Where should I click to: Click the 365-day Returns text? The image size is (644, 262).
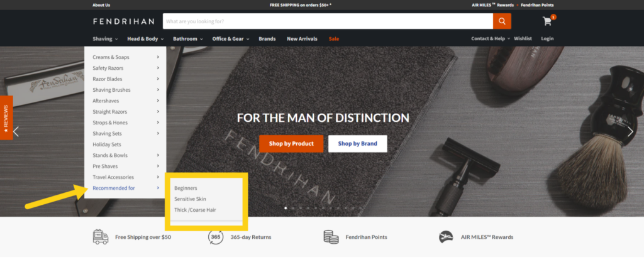(250, 237)
